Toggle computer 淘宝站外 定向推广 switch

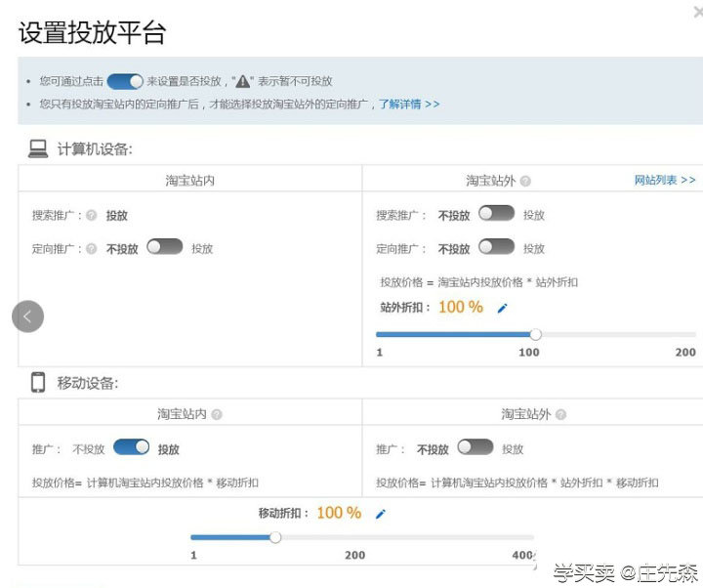pyautogui.click(x=496, y=247)
